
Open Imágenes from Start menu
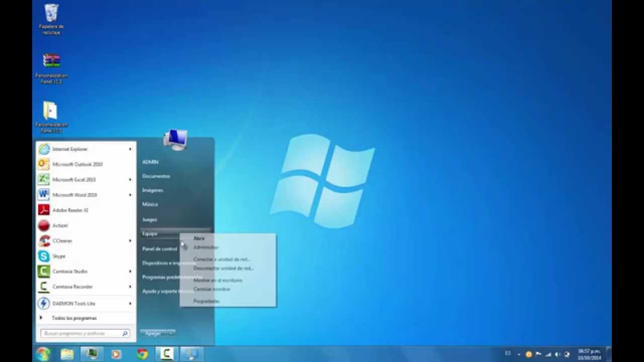152,190
